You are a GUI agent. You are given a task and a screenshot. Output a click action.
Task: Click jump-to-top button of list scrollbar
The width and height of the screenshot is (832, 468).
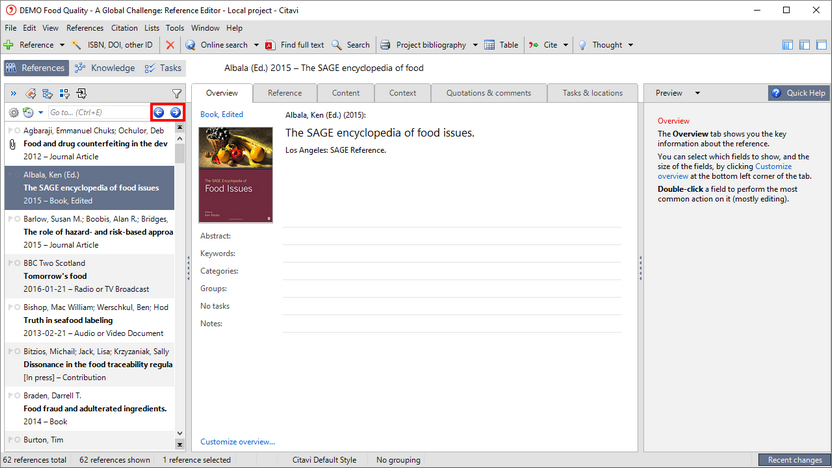179,127
